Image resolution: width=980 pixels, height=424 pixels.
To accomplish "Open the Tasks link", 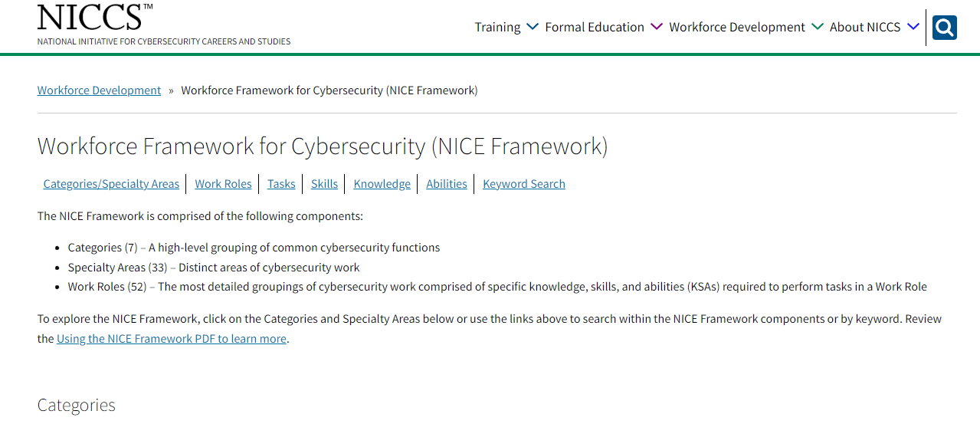I will tap(281, 184).
